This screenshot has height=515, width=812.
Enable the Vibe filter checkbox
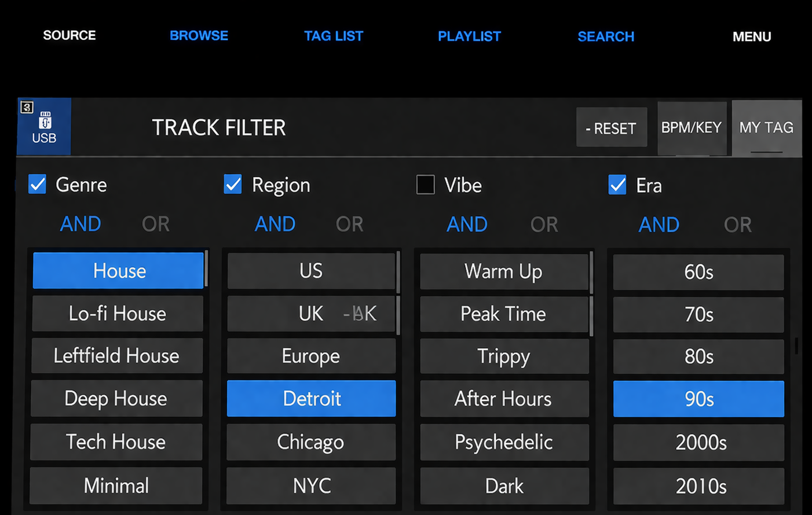pyautogui.click(x=426, y=185)
